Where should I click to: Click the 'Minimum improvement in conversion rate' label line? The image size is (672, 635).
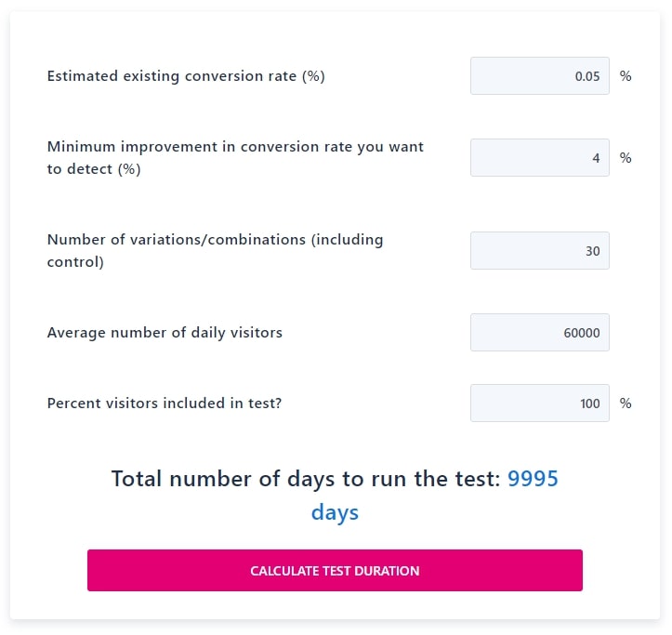tap(235, 147)
